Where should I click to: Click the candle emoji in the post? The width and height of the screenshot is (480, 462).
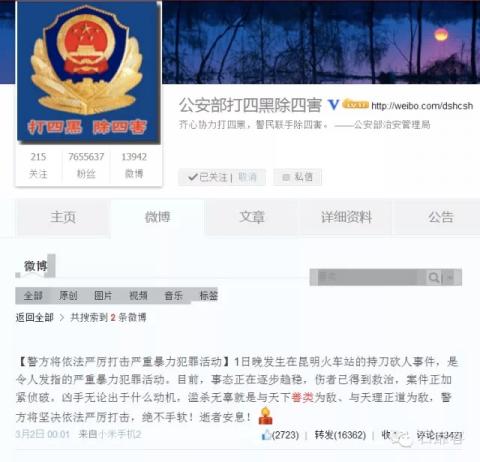coord(265,416)
